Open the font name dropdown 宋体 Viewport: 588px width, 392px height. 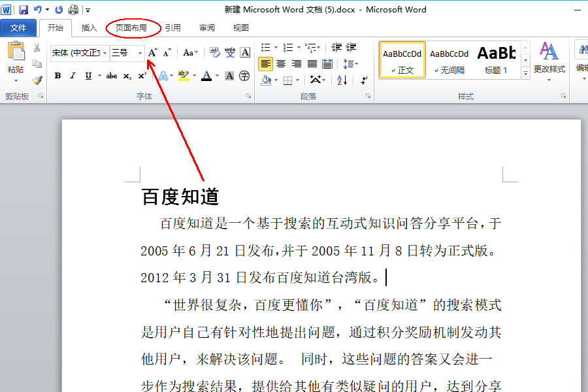tap(105, 53)
